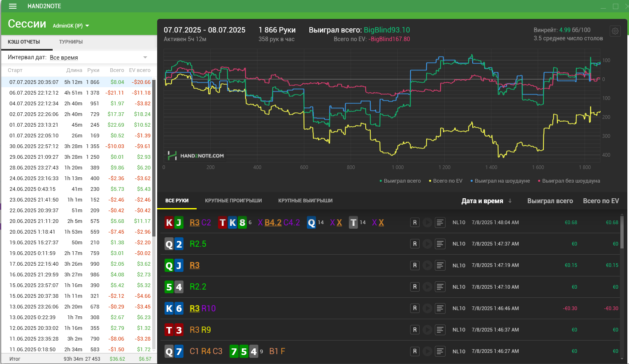This screenshot has width=629, height=364.
Task: Open the КРУПНЫЕ ПРОИГРЫШИ tab
Action: tap(233, 201)
